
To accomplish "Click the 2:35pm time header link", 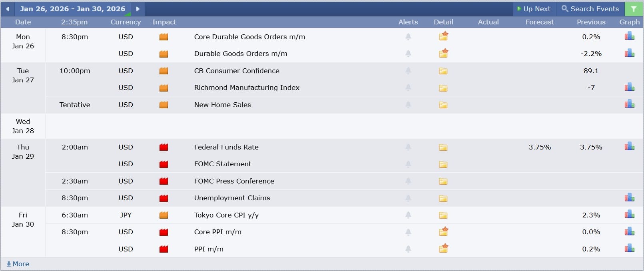I will pyautogui.click(x=74, y=22).
